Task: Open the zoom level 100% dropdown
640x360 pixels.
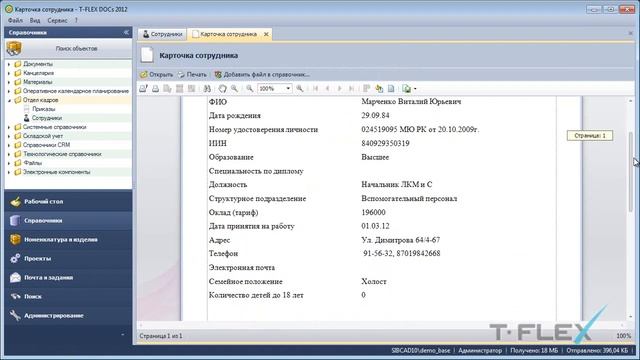Action: pos(288,89)
